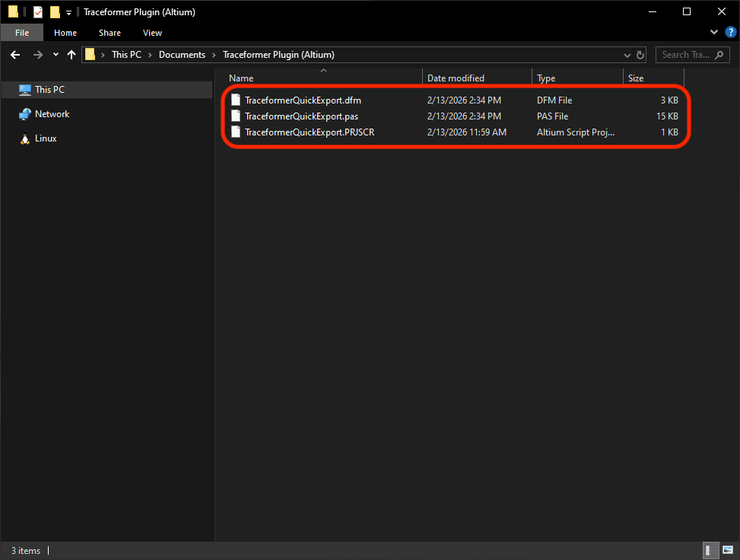The height and width of the screenshot is (560, 740).
Task: Go up one folder level
Action: point(71,54)
